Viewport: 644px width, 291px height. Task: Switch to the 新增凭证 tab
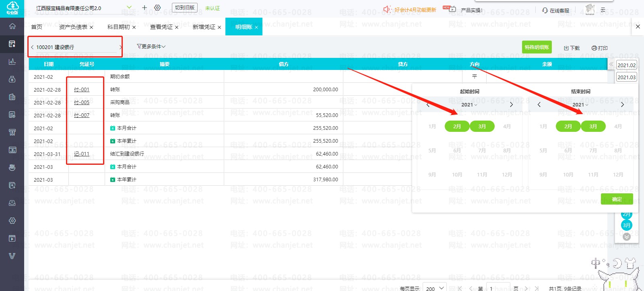pos(204,27)
